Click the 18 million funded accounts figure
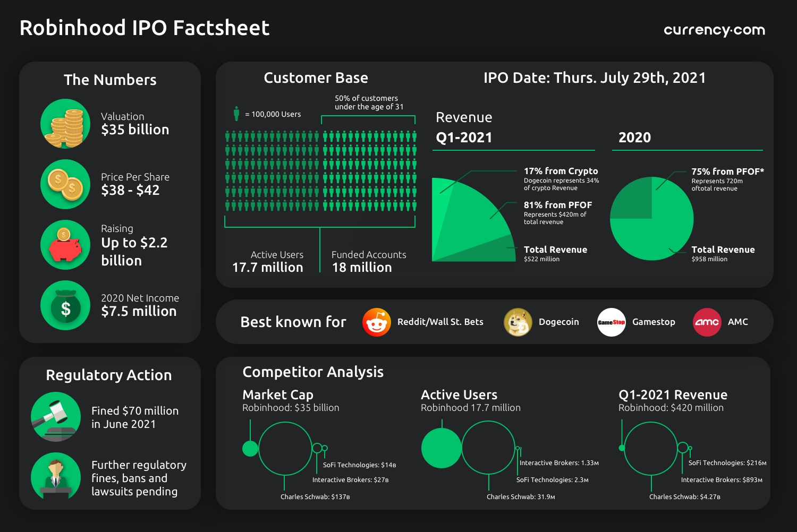 coord(362,268)
